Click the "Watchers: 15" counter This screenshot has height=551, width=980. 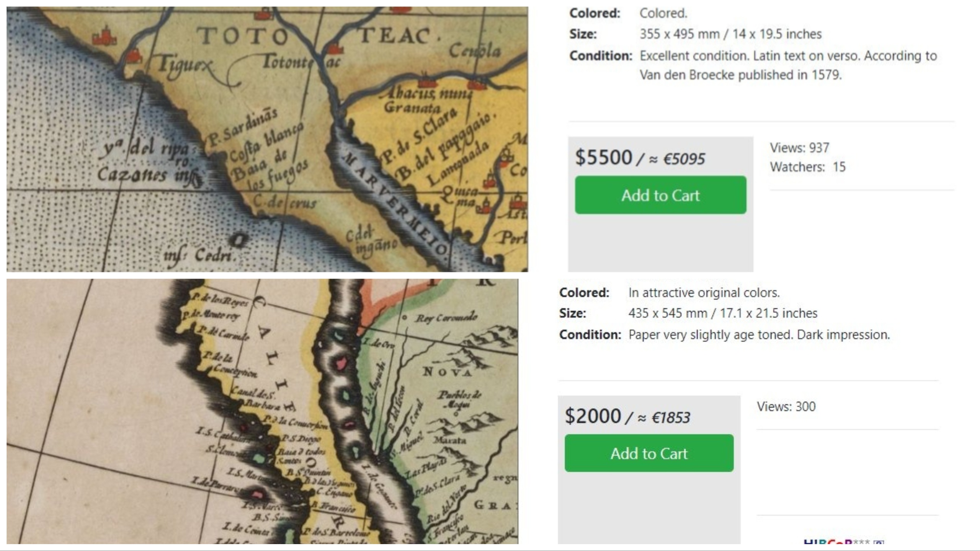[x=808, y=167]
